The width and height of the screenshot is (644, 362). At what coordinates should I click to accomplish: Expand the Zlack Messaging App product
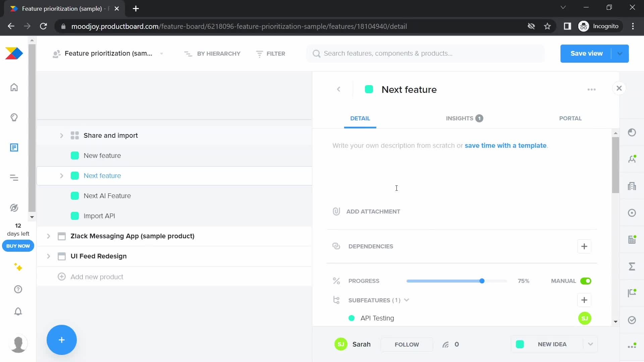tap(48, 236)
